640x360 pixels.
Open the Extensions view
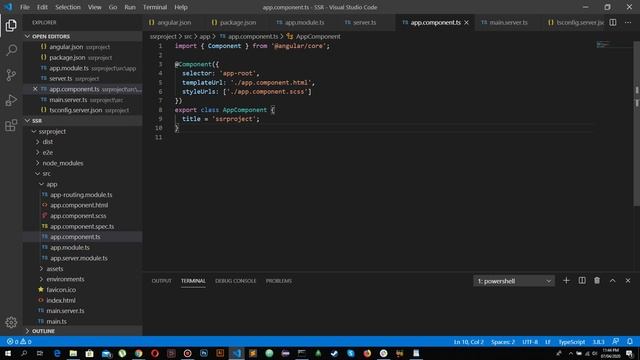pos(11,125)
